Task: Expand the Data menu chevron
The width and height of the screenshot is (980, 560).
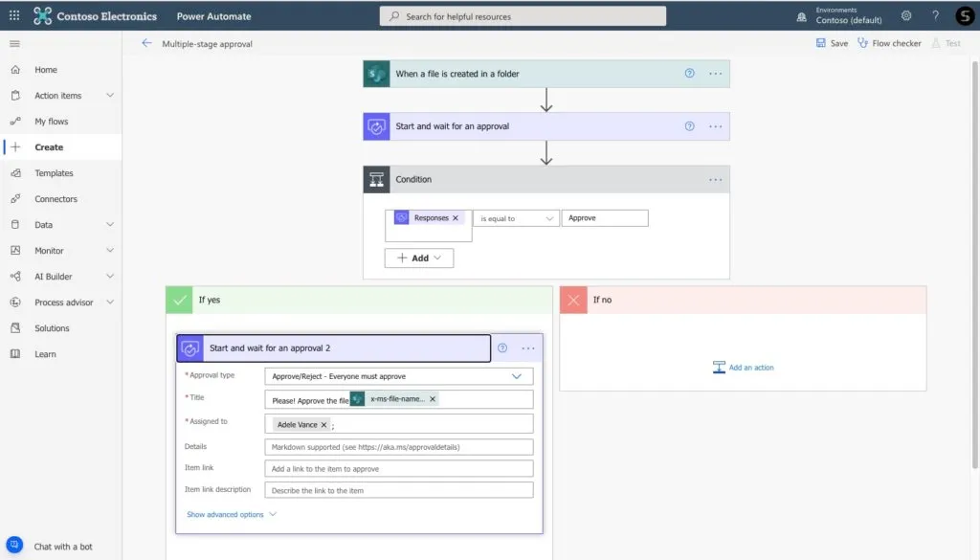Action: coord(110,224)
